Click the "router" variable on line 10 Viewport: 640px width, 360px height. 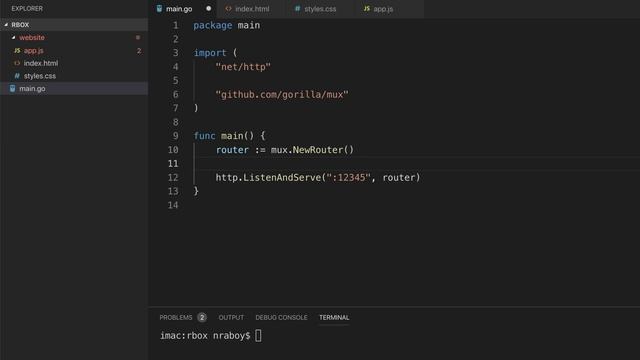232,150
